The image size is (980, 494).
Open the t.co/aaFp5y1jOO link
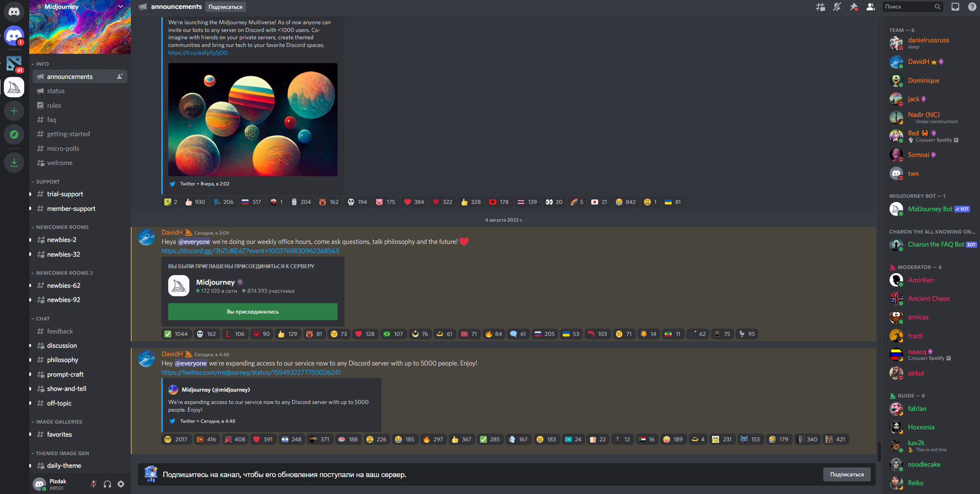pyautogui.click(x=198, y=53)
